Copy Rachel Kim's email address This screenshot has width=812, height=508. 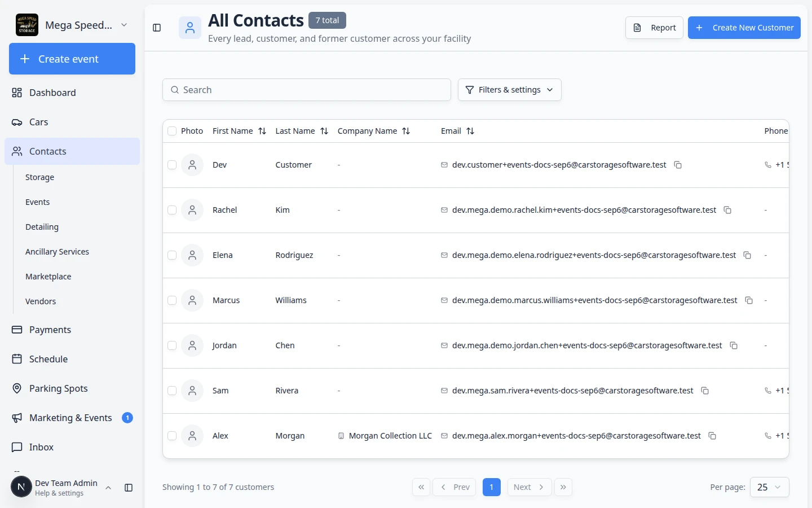click(727, 210)
